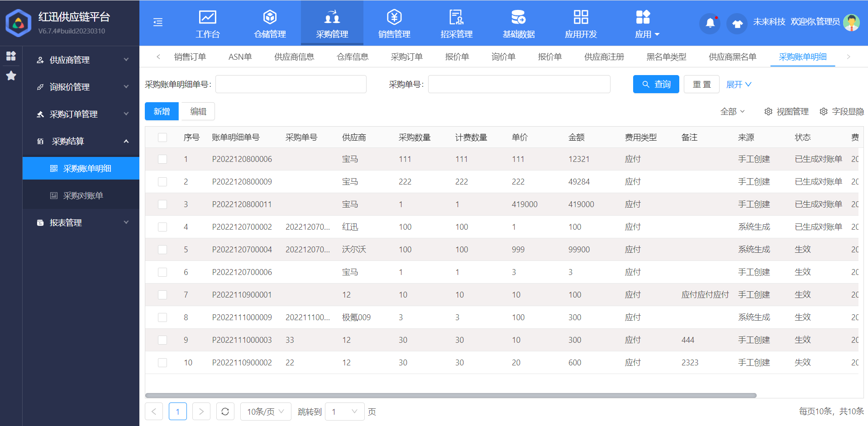Select 采购账单明细 in sidebar
868x426 pixels.
pos(81,168)
